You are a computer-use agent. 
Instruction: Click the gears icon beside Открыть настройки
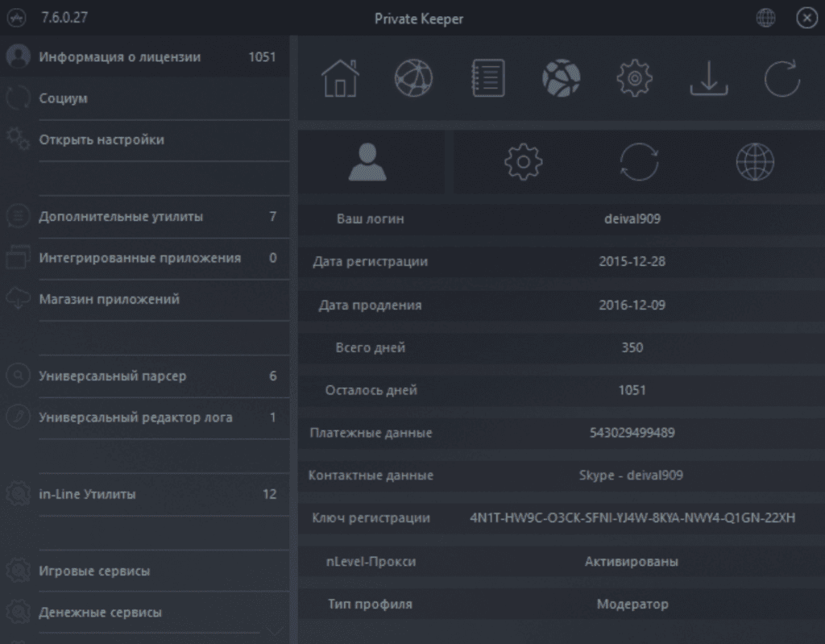(x=18, y=139)
